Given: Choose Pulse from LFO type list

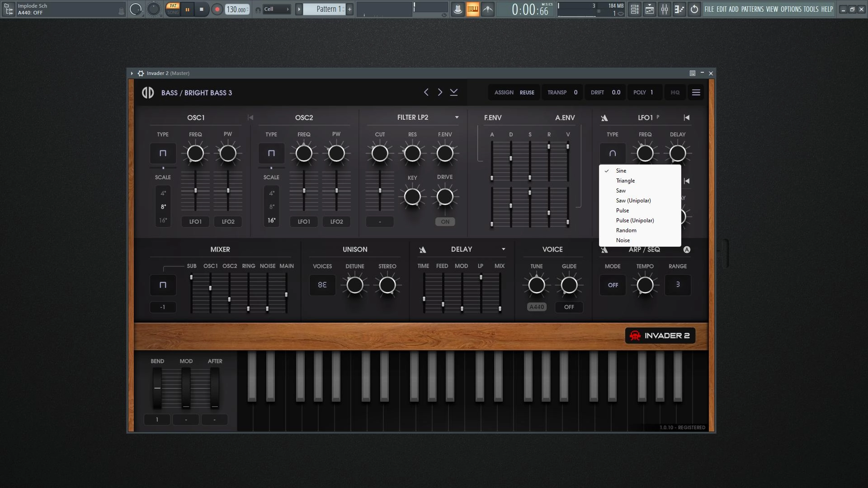Looking at the screenshot, I should [640, 211].
